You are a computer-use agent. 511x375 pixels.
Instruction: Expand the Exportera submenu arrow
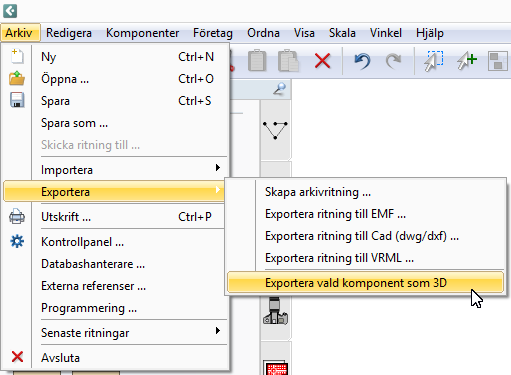(218, 190)
